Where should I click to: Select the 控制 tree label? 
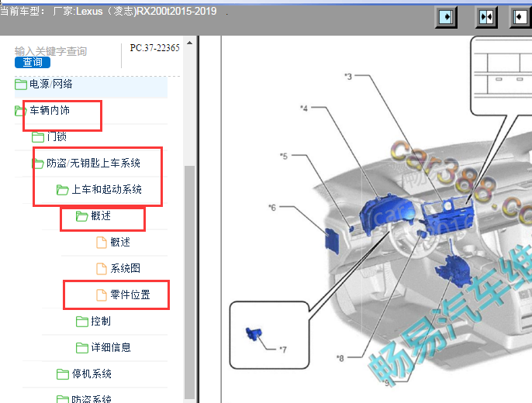[101, 321]
